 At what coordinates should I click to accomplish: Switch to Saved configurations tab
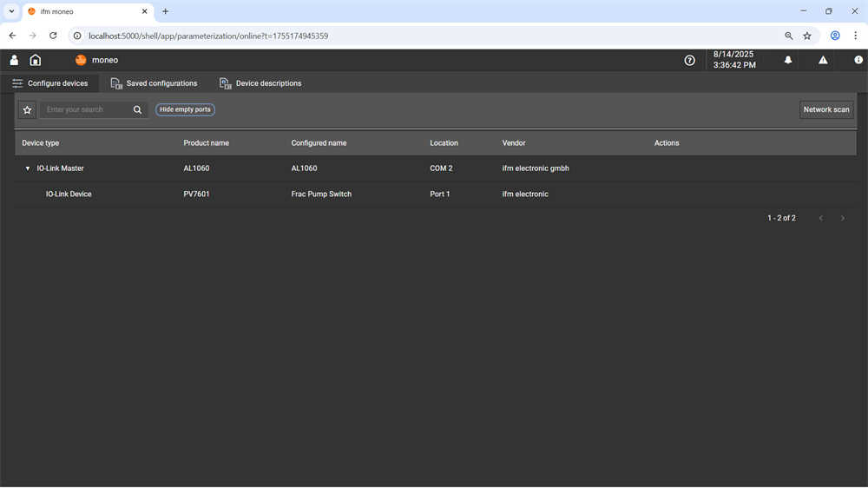tap(154, 83)
